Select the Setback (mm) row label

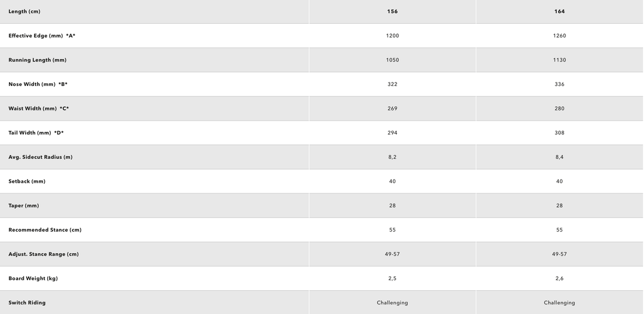point(27,181)
